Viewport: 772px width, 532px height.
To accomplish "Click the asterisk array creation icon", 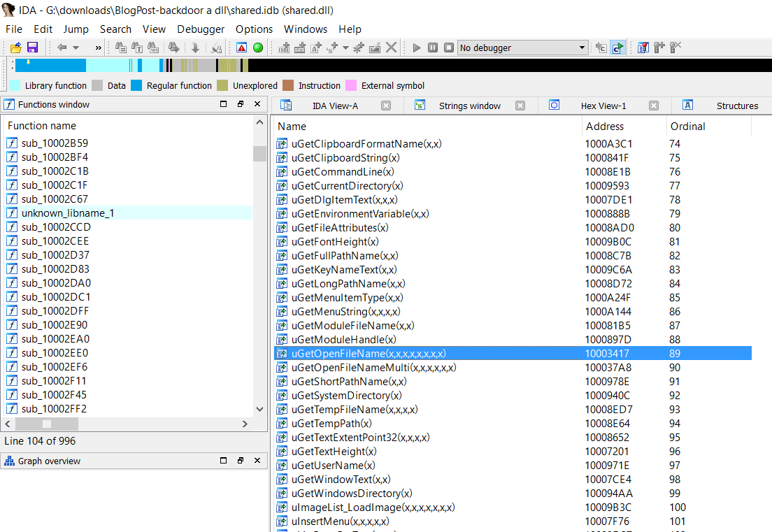I will point(359,48).
